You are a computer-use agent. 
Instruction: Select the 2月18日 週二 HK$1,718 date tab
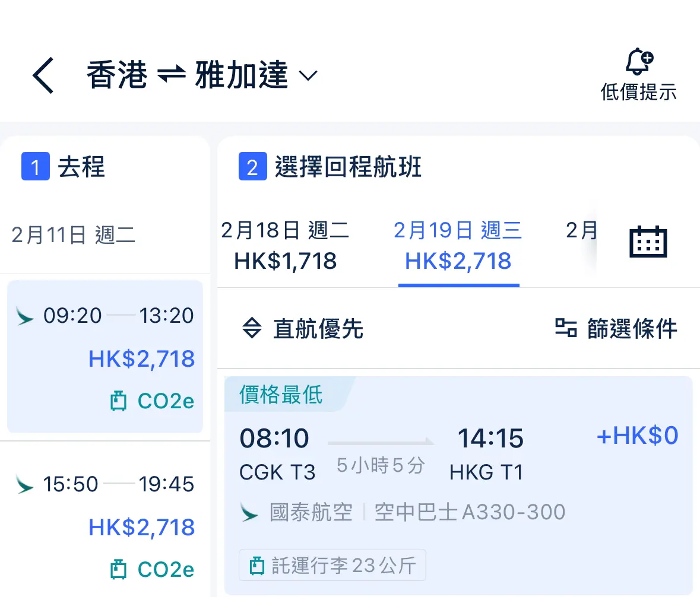coord(285,246)
